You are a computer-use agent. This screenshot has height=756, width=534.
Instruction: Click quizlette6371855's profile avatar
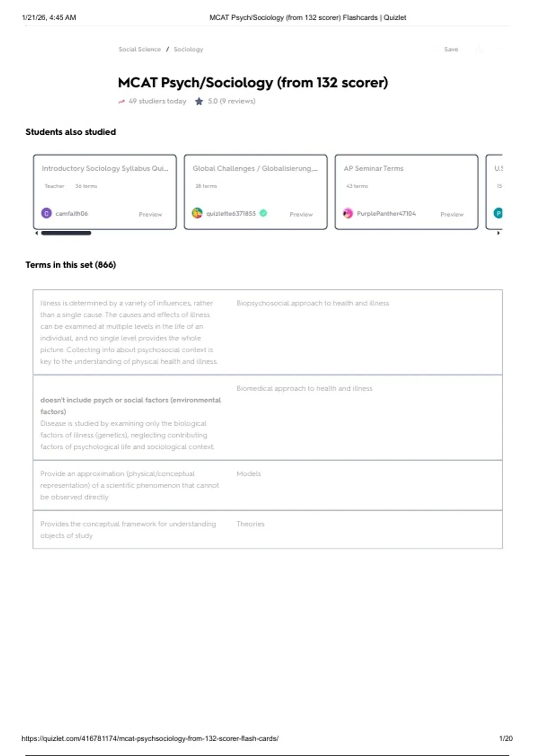[x=197, y=213]
